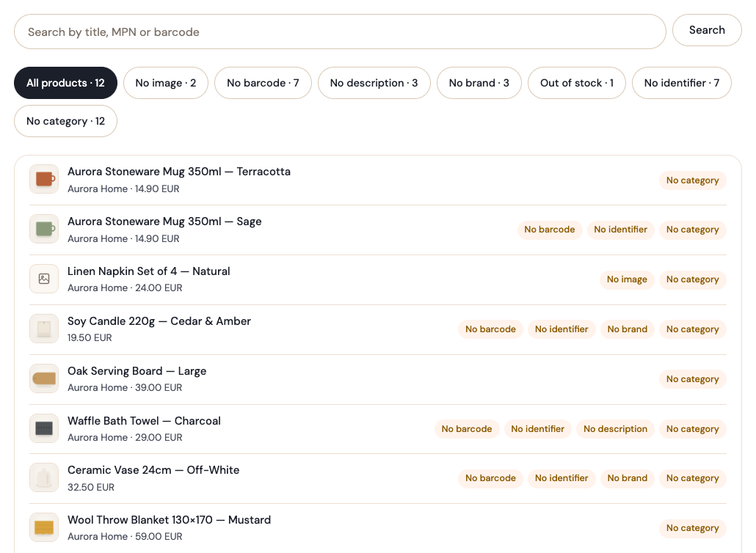Screen dimensions: 756x553
Task: Open Ceramic Vase 24cm — Off-White
Action: click(153, 470)
